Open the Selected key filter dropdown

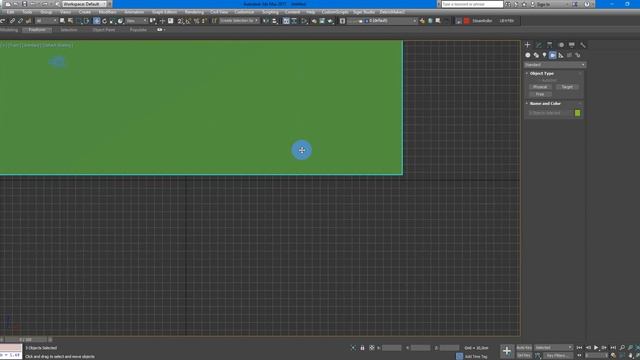click(553, 348)
